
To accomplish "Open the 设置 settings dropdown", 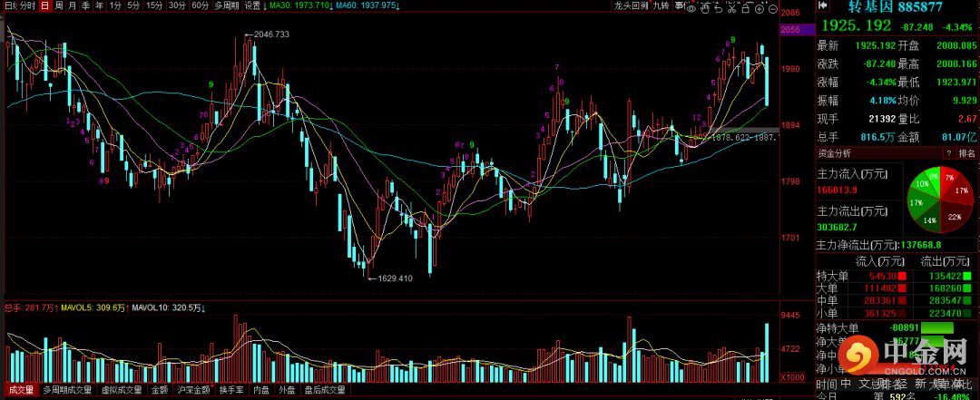I will [254, 5].
